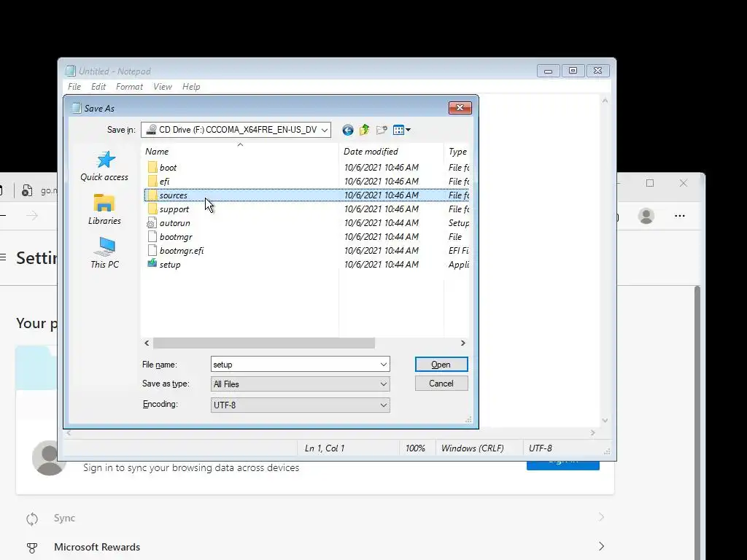Image resolution: width=747 pixels, height=560 pixels.
Task: Select This PC in places bar
Action: pos(104,253)
